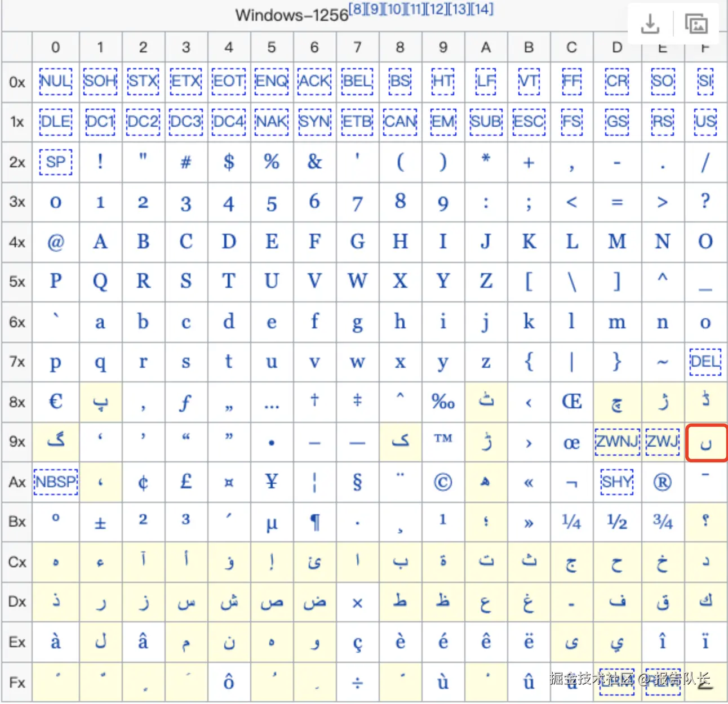Click the NBSP cell in row Ax

click(x=55, y=482)
